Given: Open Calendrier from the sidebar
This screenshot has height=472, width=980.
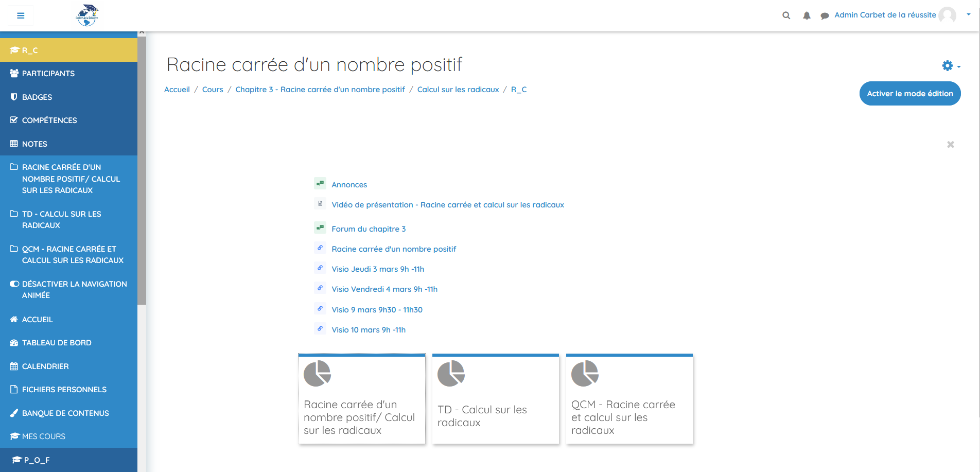Looking at the screenshot, I should click(45, 366).
